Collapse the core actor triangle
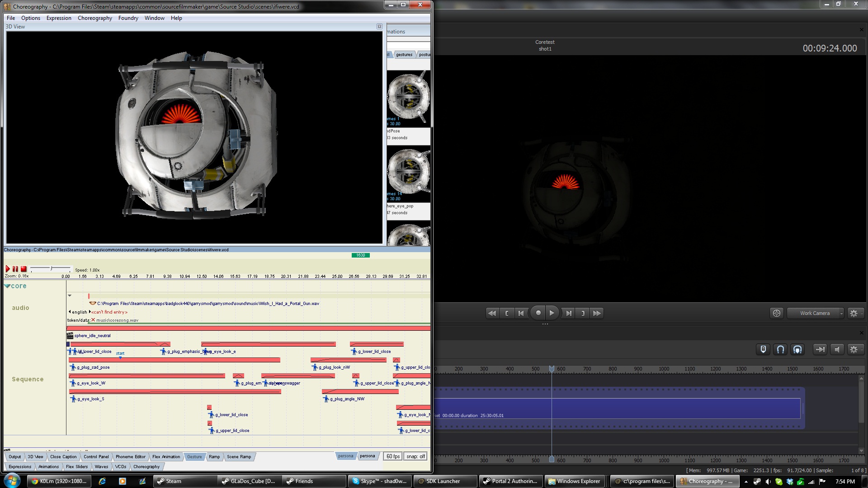 pos(7,286)
